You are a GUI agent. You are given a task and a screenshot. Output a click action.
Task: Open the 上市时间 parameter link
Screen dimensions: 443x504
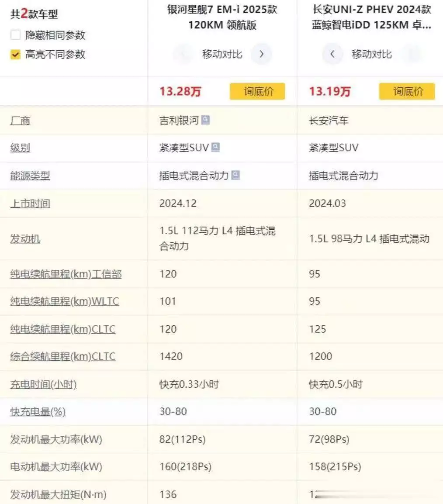[30, 204]
